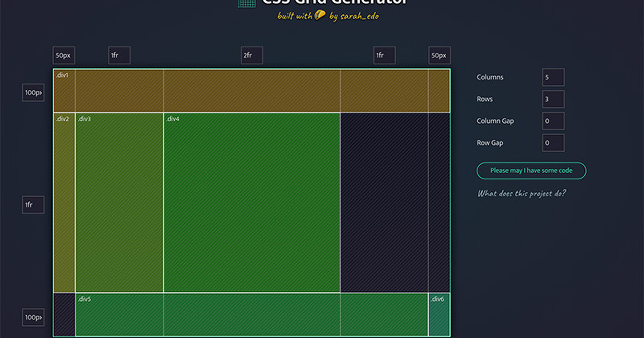Image resolution: width=644 pixels, height=338 pixels.
Task: Click the taco emoji icon in tagline
Action: coord(320,16)
